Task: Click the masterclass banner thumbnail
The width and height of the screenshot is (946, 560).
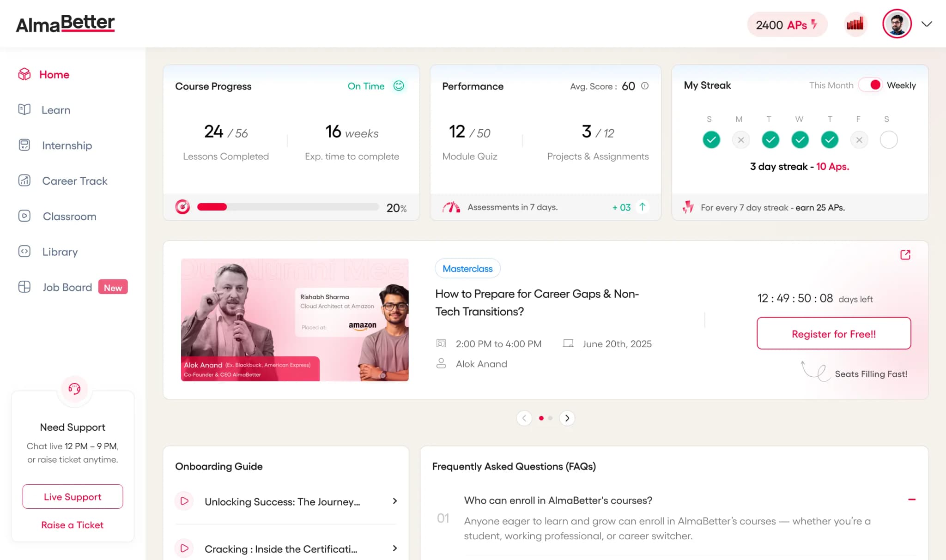Action: [295, 319]
